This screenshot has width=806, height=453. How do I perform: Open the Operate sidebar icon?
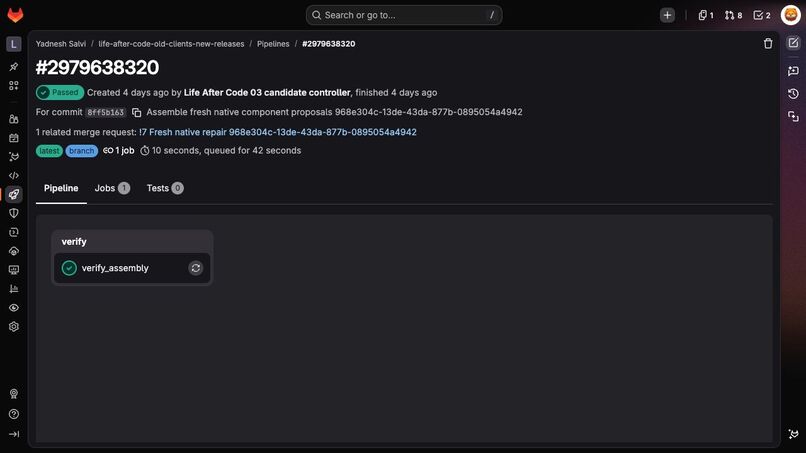pos(14,251)
